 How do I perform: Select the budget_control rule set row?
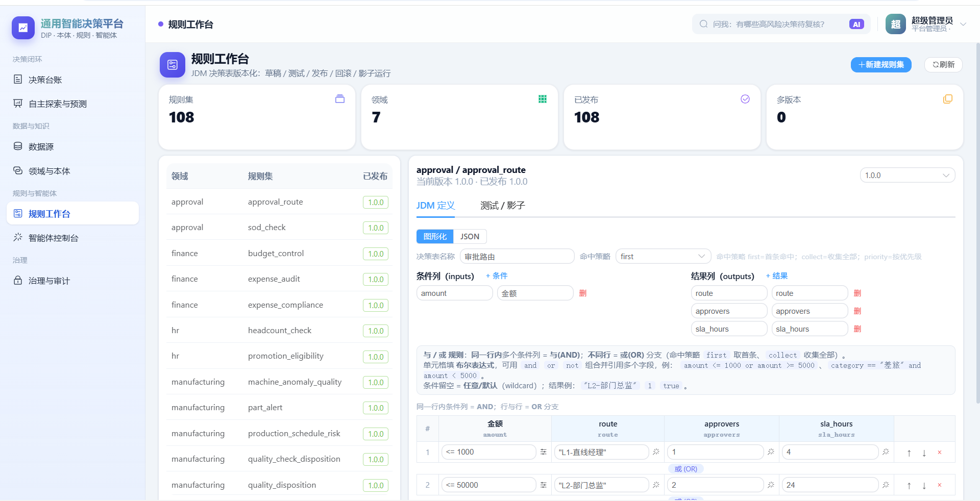(x=279, y=254)
